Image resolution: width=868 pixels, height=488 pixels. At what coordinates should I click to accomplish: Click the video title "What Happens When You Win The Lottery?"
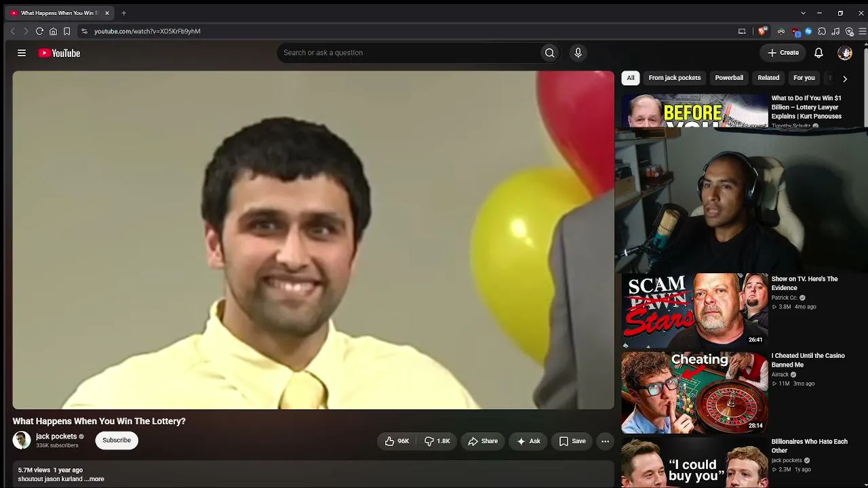click(99, 421)
